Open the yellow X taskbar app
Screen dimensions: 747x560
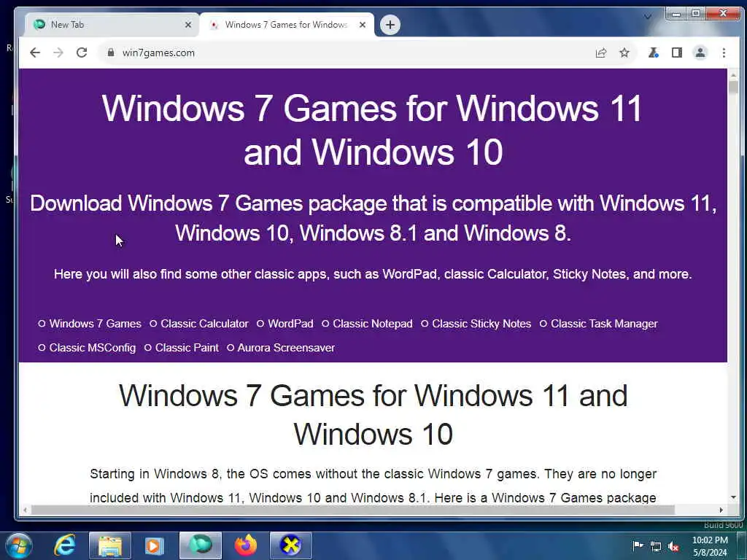click(x=290, y=545)
